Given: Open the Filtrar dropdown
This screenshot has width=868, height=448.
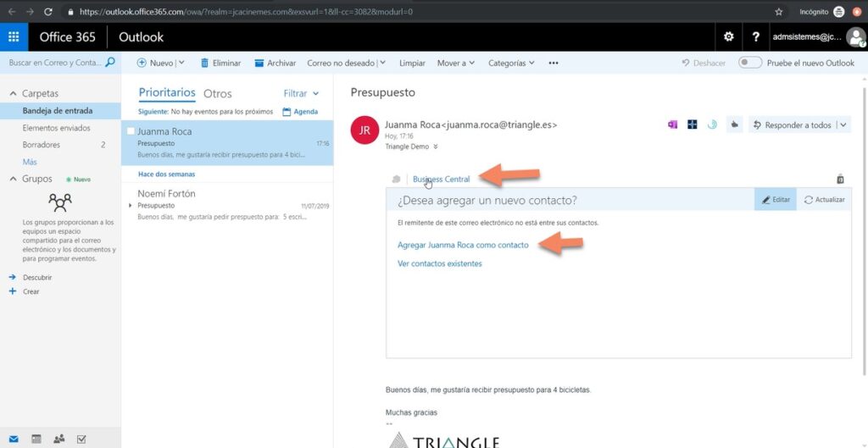Looking at the screenshot, I should tap(301, 94).
